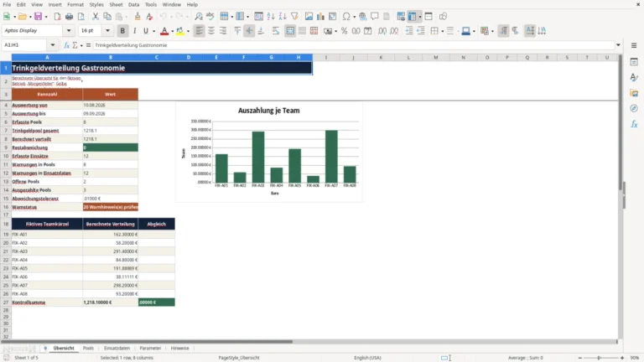Open the File menu
Image resolution: width=644 pixels, height=362 pixels.
7,4
